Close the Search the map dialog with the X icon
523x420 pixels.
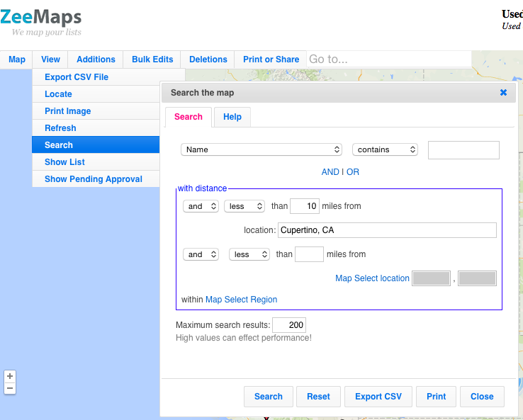tap(503, 93)
